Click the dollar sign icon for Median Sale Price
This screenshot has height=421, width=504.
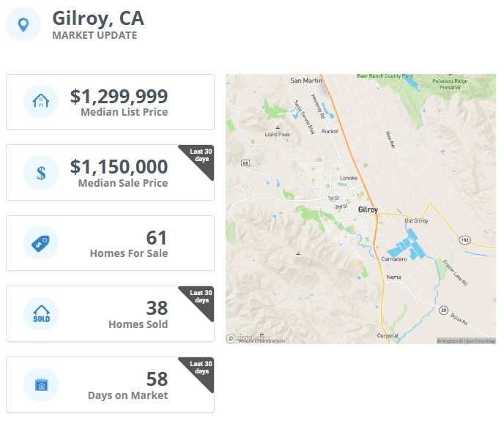tap(41, 173)
